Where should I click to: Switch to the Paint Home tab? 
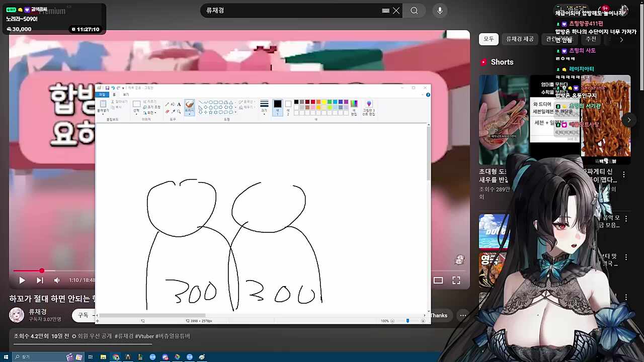pyautogui.click(x=114, y=95)
